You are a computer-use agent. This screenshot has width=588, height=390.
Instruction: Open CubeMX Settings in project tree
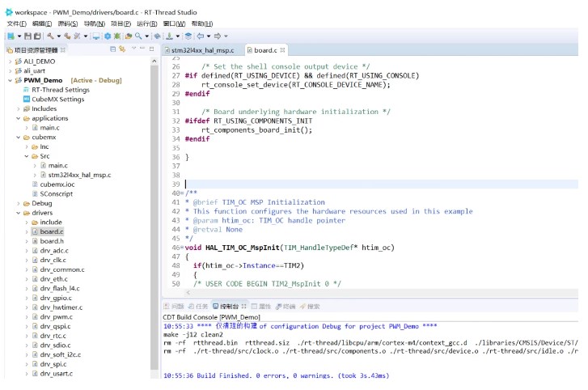point(57,100)
